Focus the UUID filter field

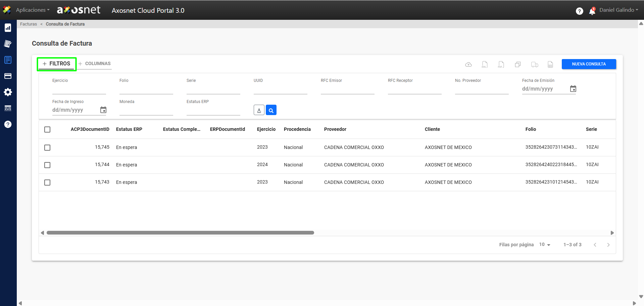point(281,89)
